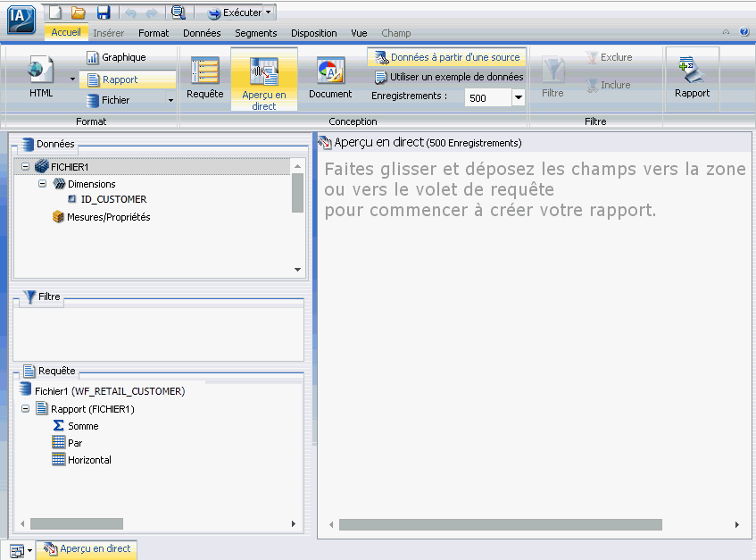Screen dimensions: 756x560
Task: Collapse the Dimensions tree node
Action: (x=43, y=184)
